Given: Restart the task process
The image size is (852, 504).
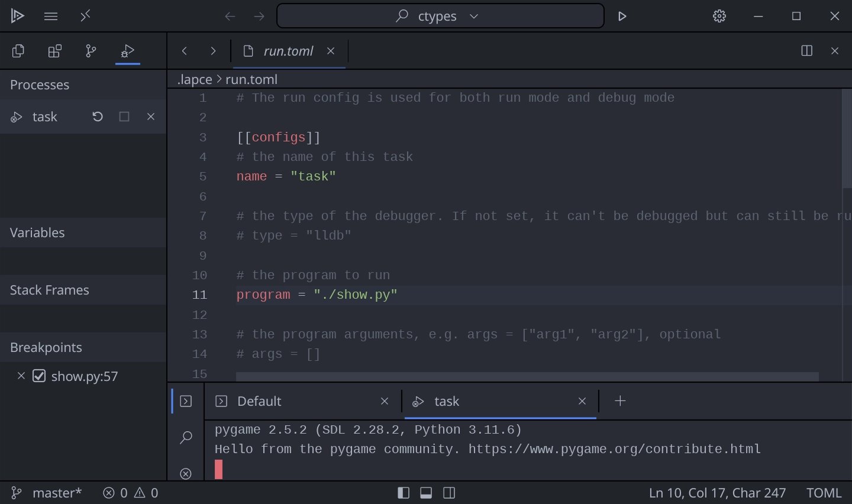Looking at the screenshot, I should pos(98,117).
